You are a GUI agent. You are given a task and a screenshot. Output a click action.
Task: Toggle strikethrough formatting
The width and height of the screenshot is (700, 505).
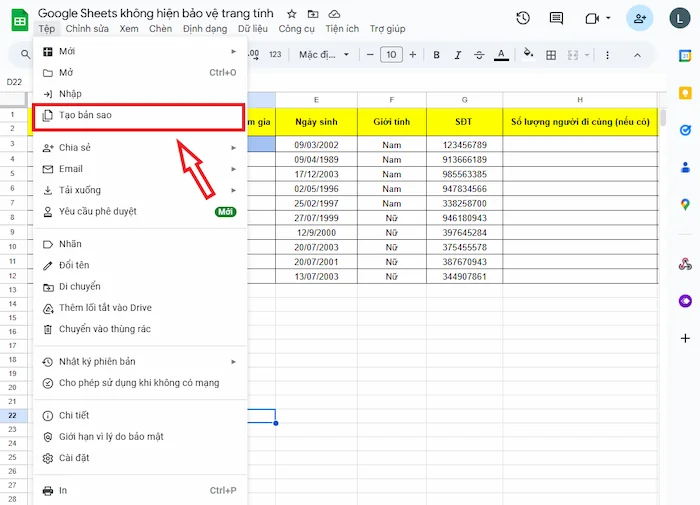(479, 54)
